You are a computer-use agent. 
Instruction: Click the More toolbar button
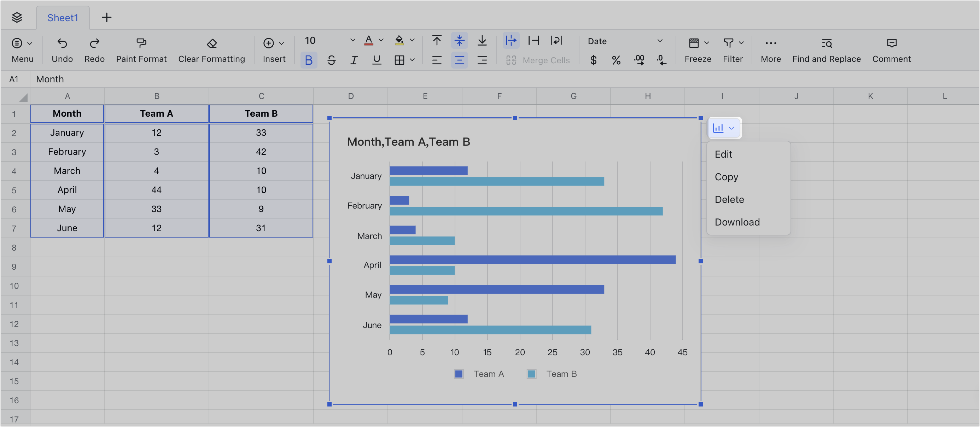click(x=771, y=50)
